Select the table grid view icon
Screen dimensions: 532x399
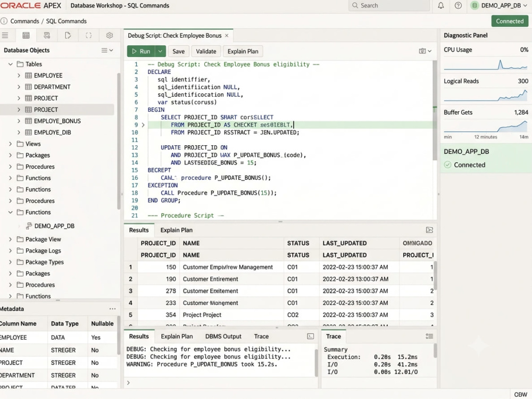point(26,35)
